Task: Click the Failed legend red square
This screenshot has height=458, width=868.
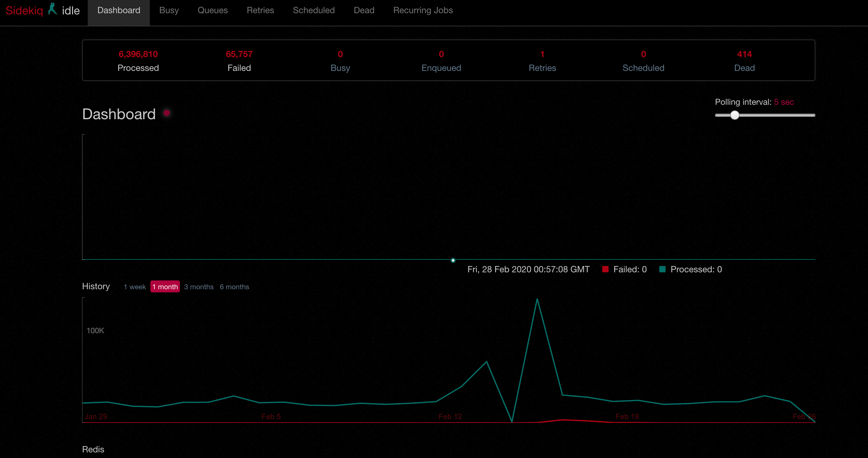Action: click(x=605, y=269)
